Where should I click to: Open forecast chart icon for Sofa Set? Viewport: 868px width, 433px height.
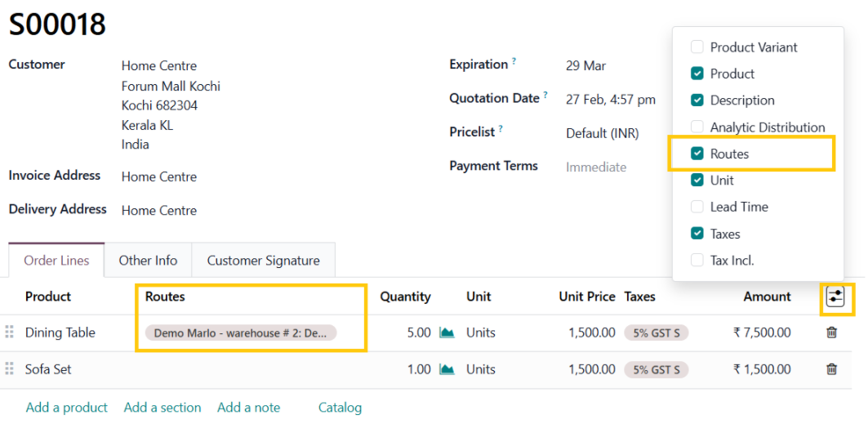(x=447, y=369)
